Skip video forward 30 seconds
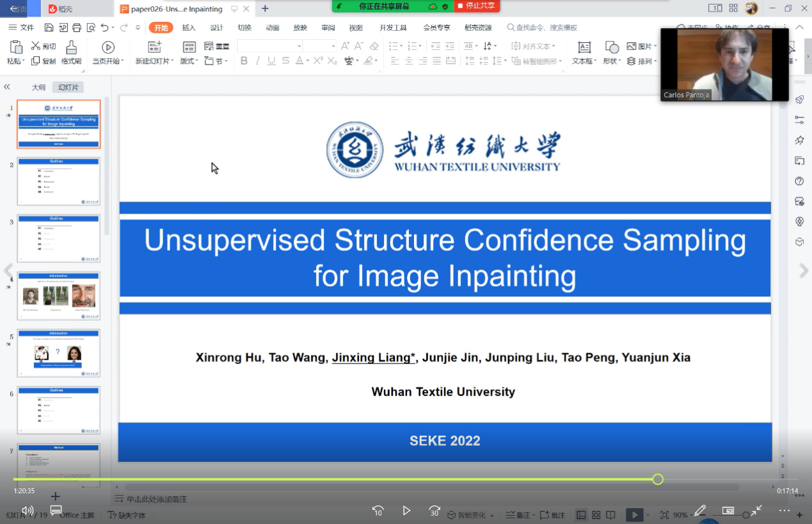Viewport: 812px width, 524px height. click(434, 511)
